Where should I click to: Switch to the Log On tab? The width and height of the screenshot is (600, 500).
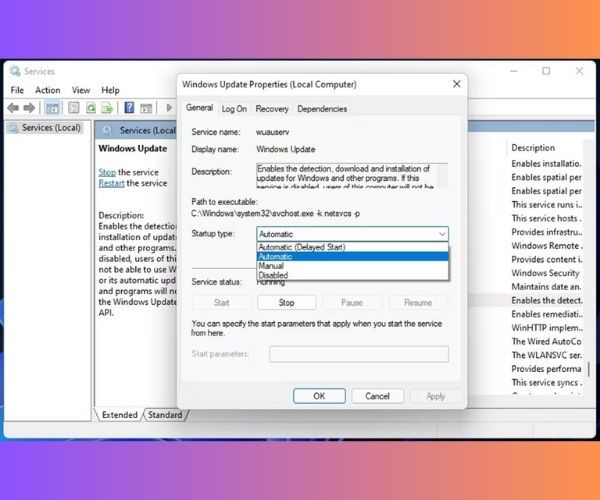[234, 109]
